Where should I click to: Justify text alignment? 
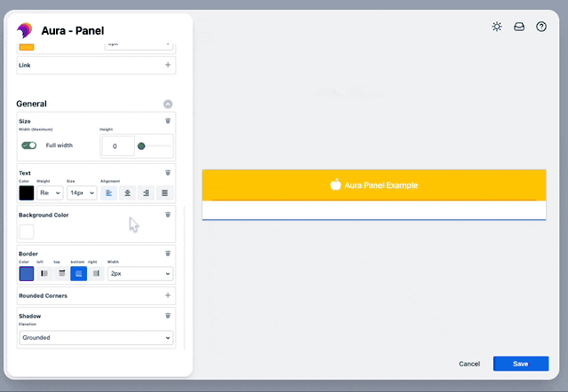(165, 193)
